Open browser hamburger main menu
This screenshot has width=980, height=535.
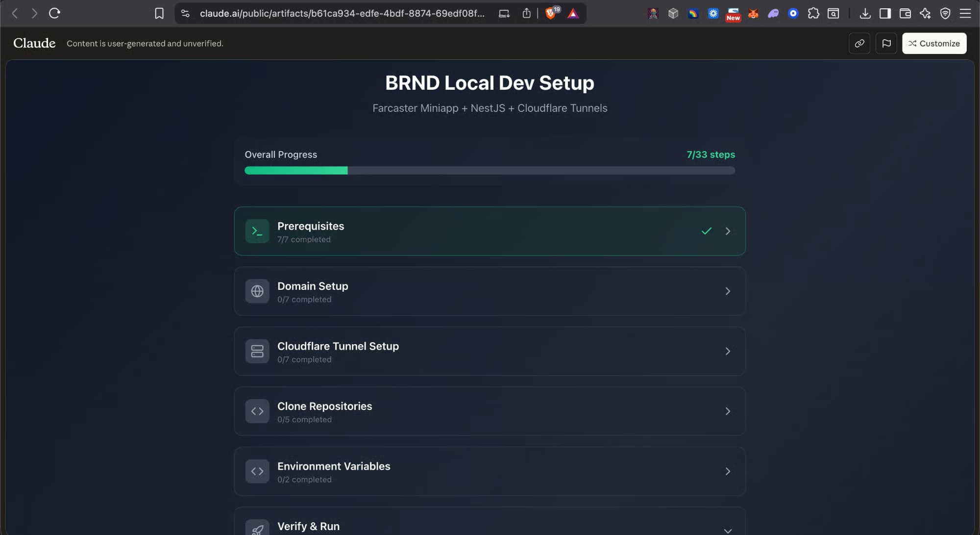pos(965,13)
